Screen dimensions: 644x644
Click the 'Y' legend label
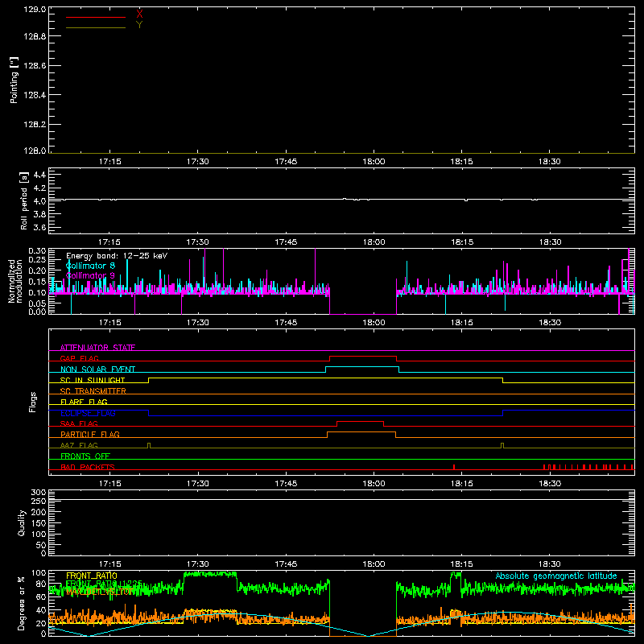tap(139, 25)
